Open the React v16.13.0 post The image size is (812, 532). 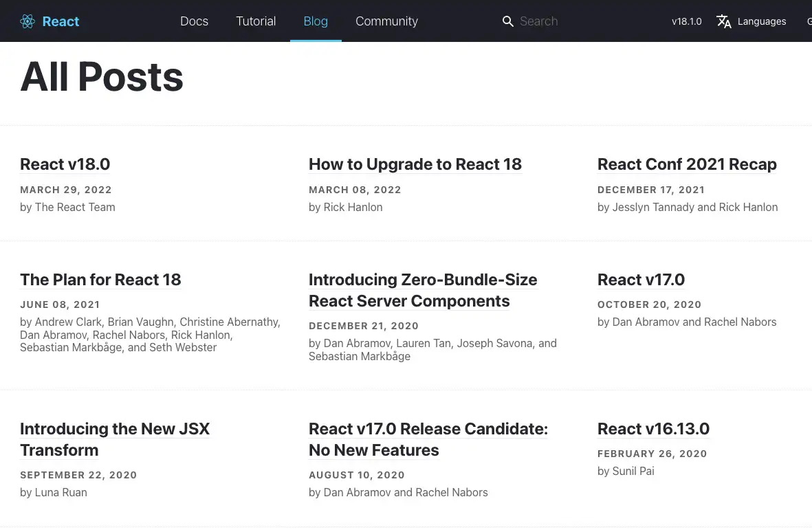pos(654,428)
